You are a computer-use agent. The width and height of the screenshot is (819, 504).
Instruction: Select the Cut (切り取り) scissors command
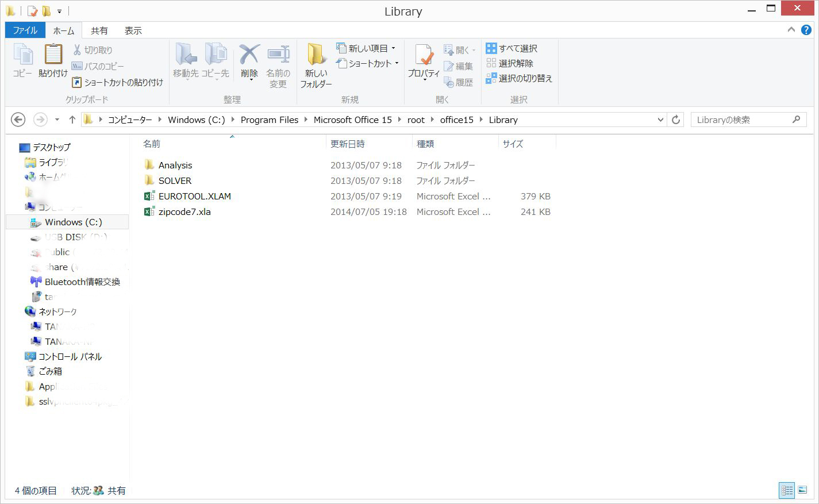92,50
